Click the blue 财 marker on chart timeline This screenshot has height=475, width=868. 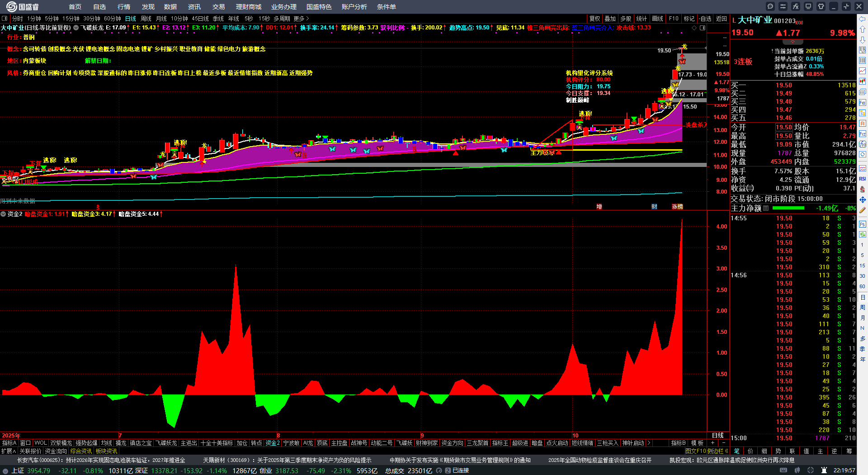point(654,207)
